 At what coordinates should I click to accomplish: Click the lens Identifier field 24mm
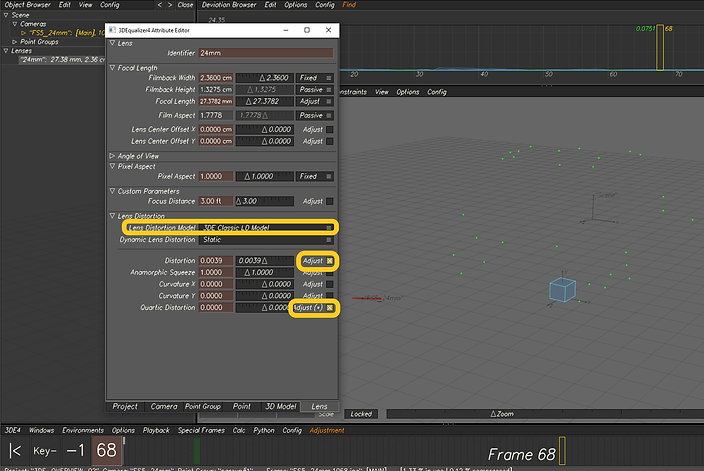266,53
